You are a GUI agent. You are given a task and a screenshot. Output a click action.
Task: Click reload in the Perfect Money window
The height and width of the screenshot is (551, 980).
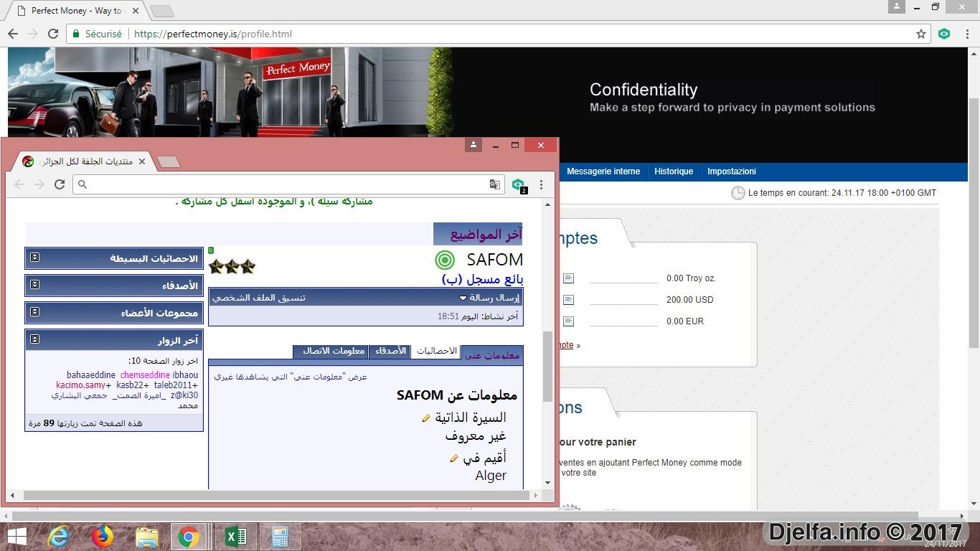click(53, 34)
